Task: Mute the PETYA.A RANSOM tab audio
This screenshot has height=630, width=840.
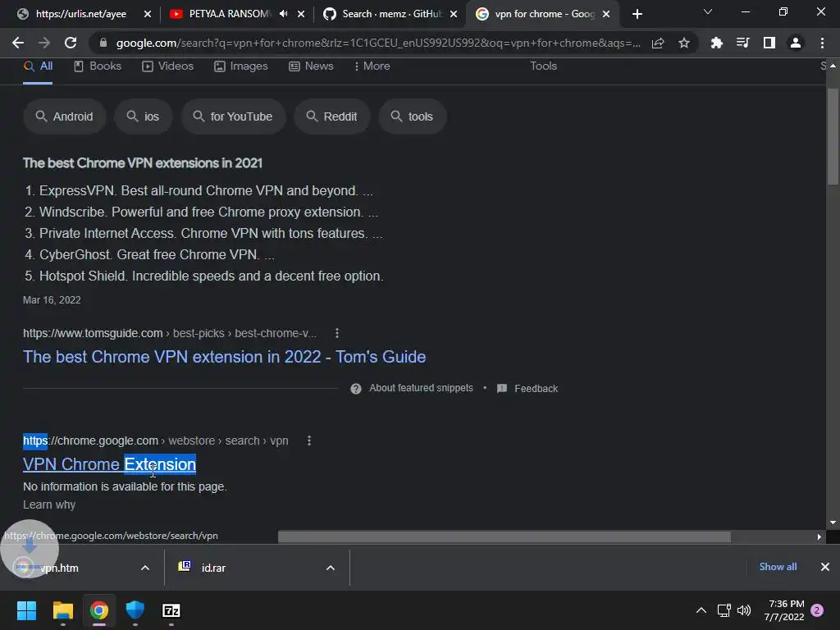Action: click(x=283, y=14)
